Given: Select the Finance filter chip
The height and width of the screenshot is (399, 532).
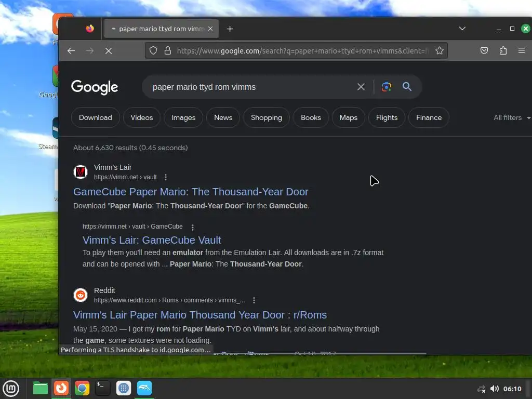Looking at the screenshot, I should pos(429,118).
